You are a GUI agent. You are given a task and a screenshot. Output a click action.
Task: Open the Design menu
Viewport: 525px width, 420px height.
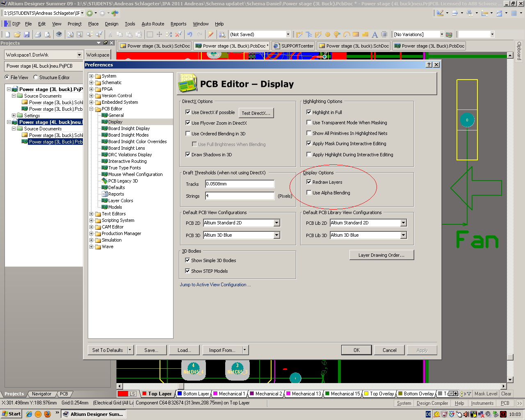112,24
